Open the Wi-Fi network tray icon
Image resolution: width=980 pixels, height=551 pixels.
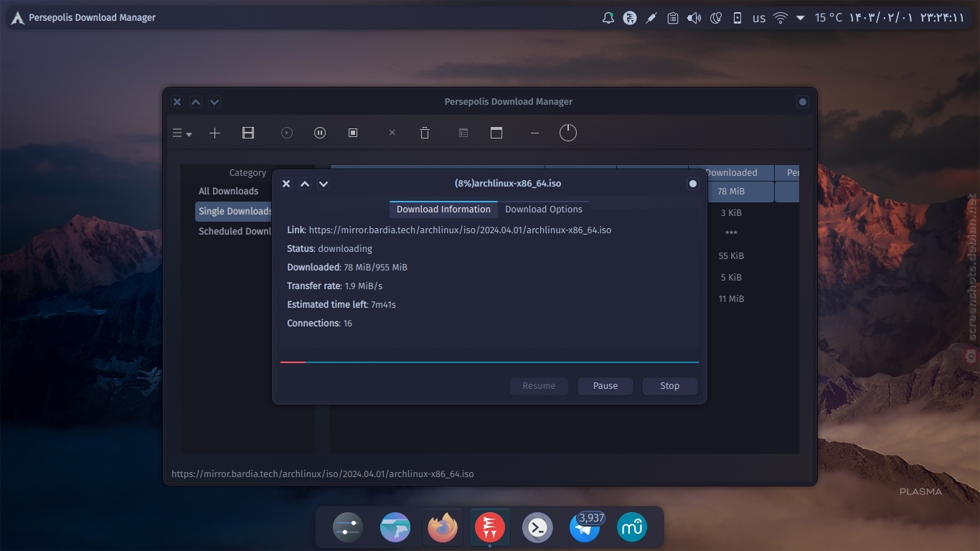point(781,18)
